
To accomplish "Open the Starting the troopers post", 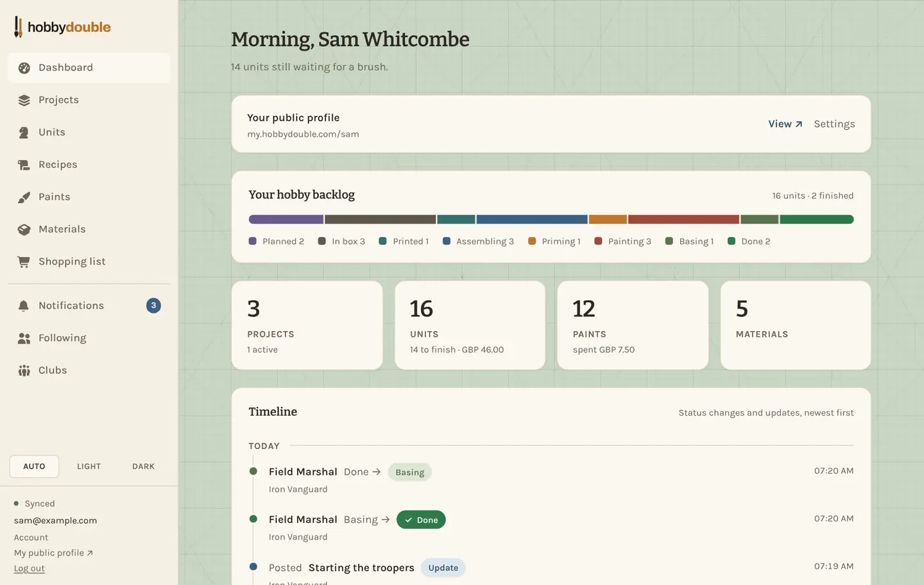I will 361,568.
